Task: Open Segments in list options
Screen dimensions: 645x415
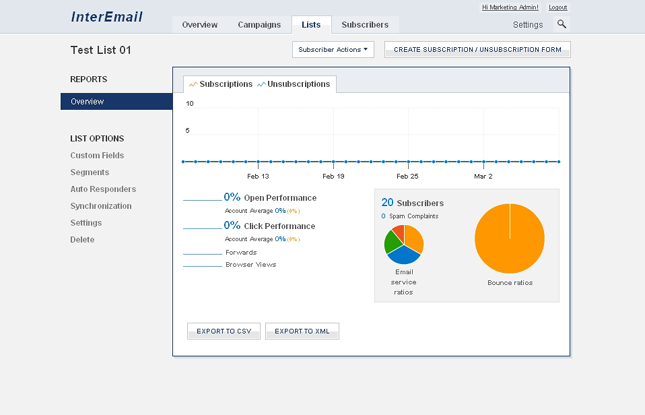Action: pos(90,172)
